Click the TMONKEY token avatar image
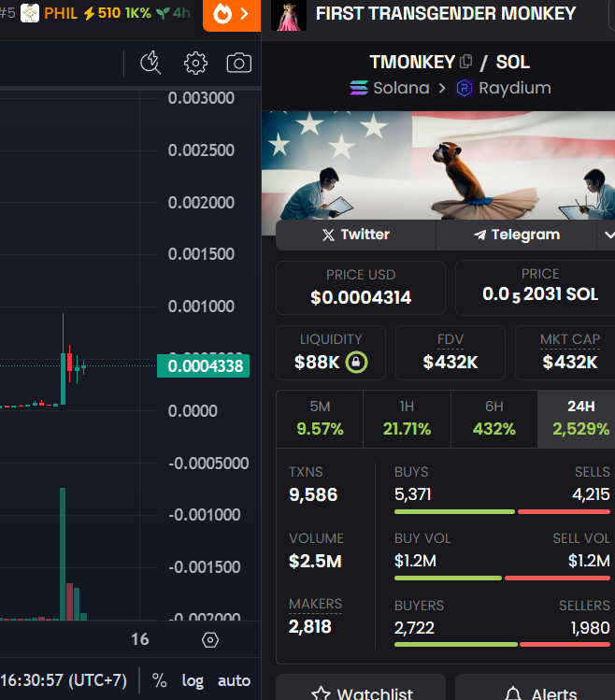Screen dimensions: 615x700 point(289,15)
